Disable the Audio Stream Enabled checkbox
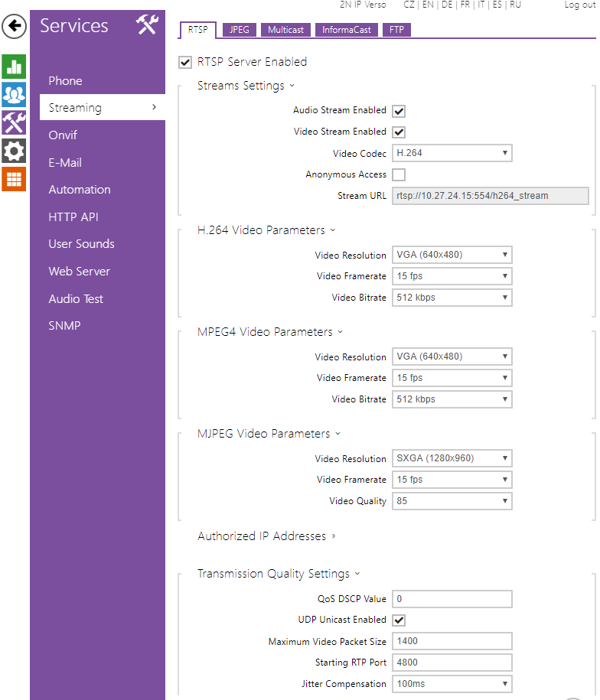This screenshot has width=600, height=700. (399, 111)
